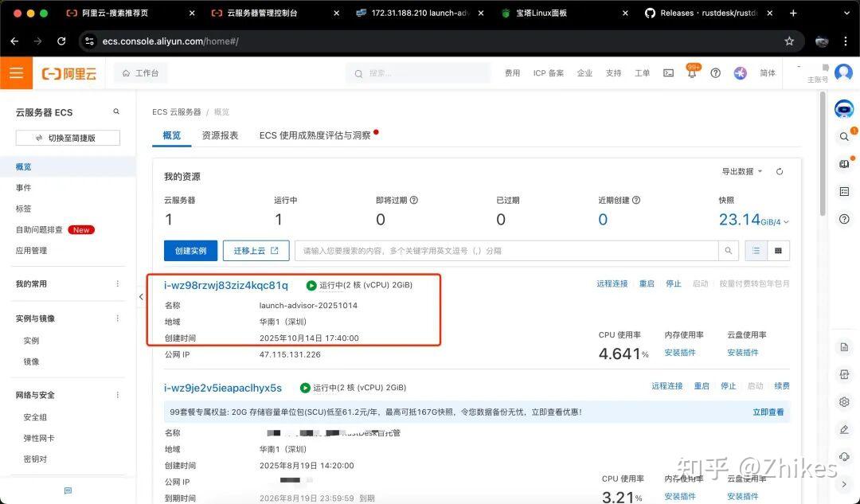Switch to grid card view layout
Screen dimensions: 860x504
[x=778, y=251]
